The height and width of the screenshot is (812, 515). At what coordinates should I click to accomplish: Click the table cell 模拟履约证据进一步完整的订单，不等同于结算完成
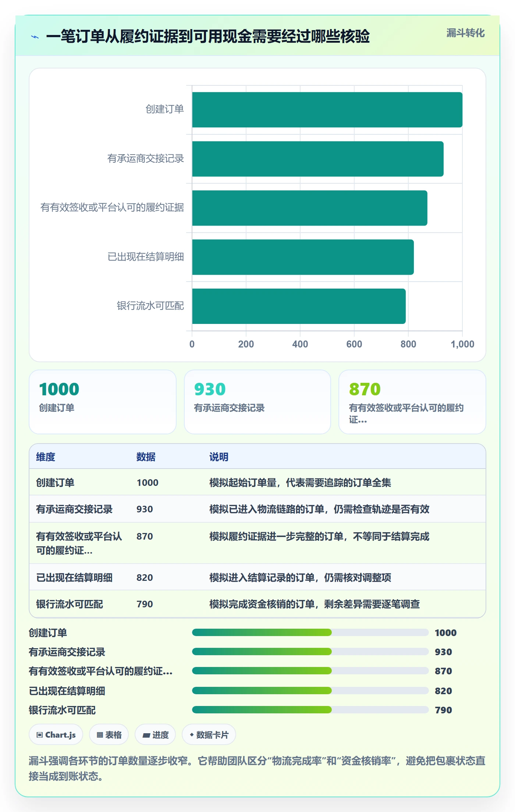(x=319, y=536)
